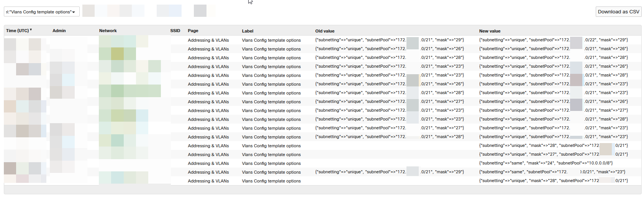Click Addressing & VLANs in the last row
This screenshot has height=197, width=644.
point(208,181)
